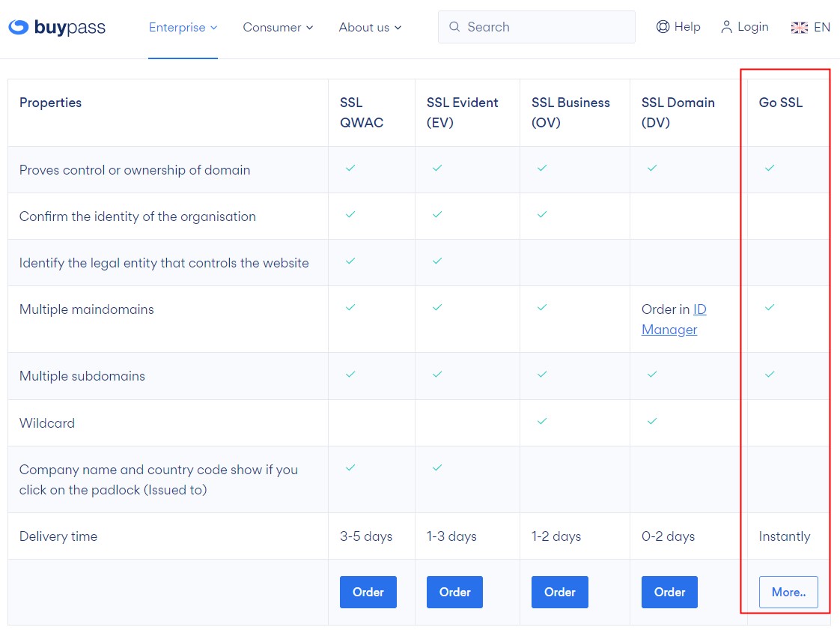840x630 pixels.
Task: Click SSL QWAC domain ownership checkmark
Action: [350, 169]
